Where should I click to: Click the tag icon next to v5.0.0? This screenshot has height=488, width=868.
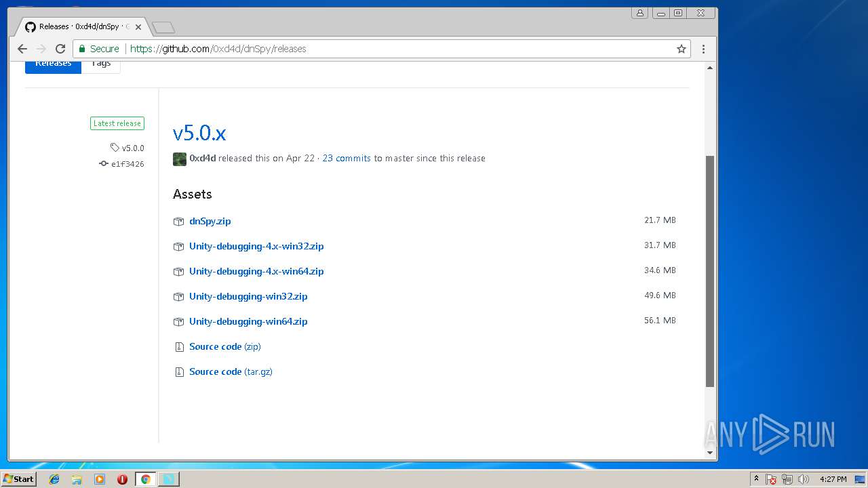click(x=115, y=148)
